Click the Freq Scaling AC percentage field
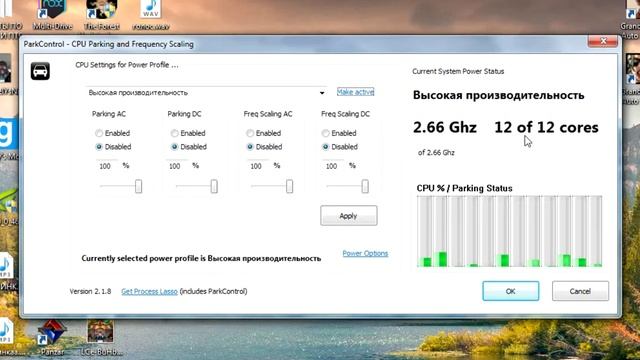Screen dimensions: 640x360 (258, 166)
